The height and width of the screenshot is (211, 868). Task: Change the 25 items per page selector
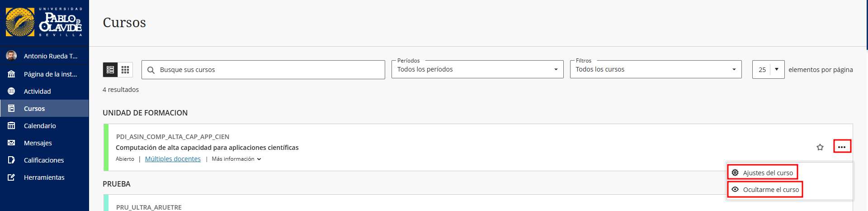tap(768, 69)
